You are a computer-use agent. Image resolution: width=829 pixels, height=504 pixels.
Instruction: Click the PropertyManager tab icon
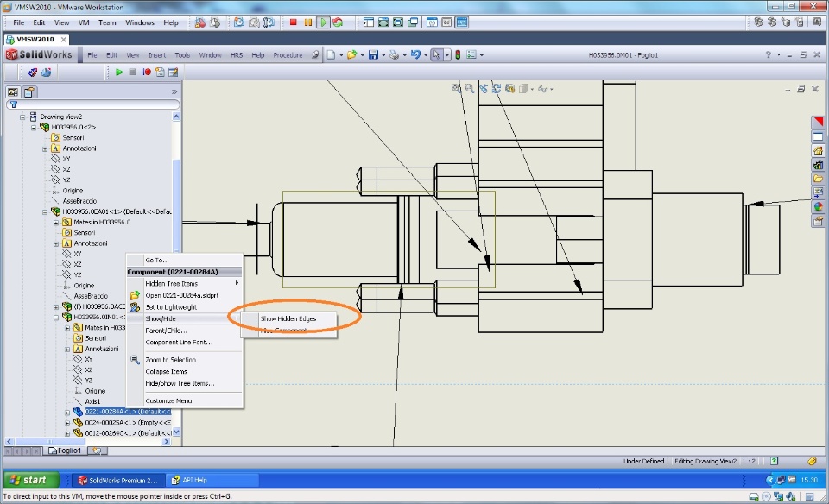[28, 92]
